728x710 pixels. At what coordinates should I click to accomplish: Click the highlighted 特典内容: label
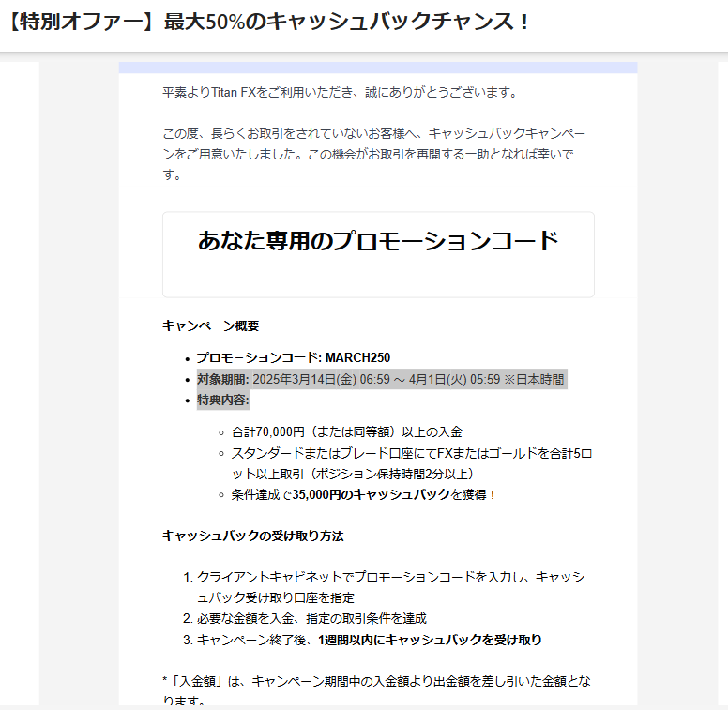(223, 400)
